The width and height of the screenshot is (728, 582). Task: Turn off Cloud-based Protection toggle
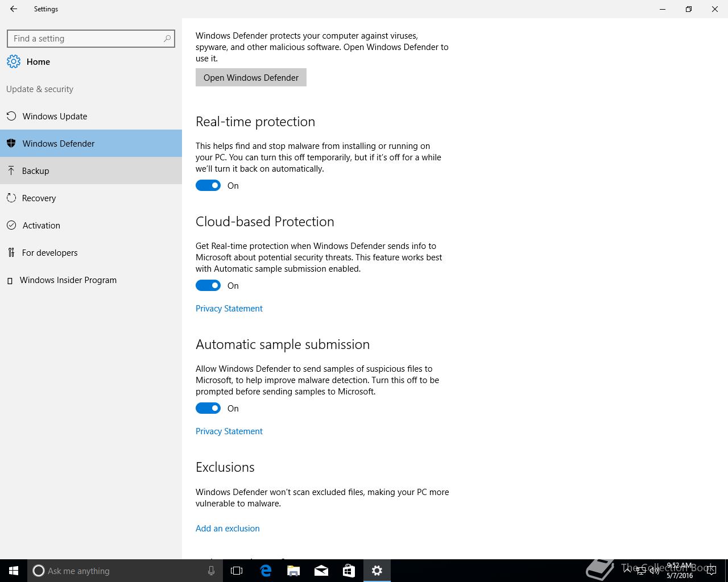[x=208, y=285]
